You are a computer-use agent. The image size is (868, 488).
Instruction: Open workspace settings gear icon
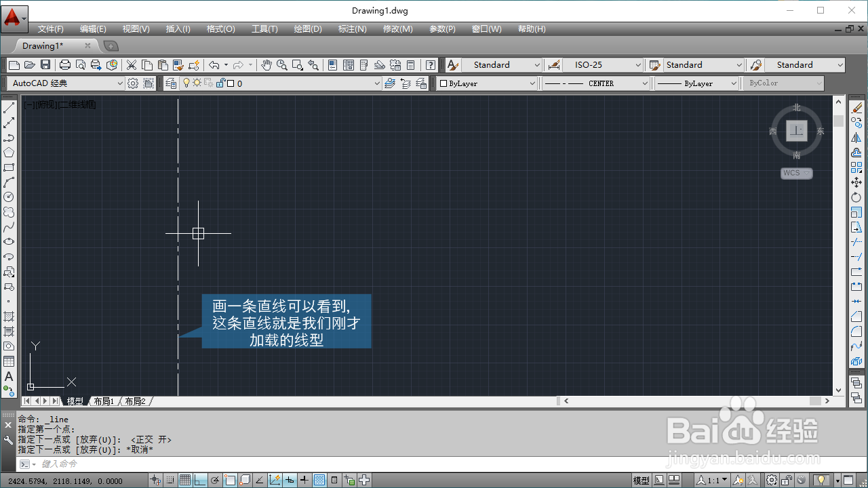coord(134,83)
